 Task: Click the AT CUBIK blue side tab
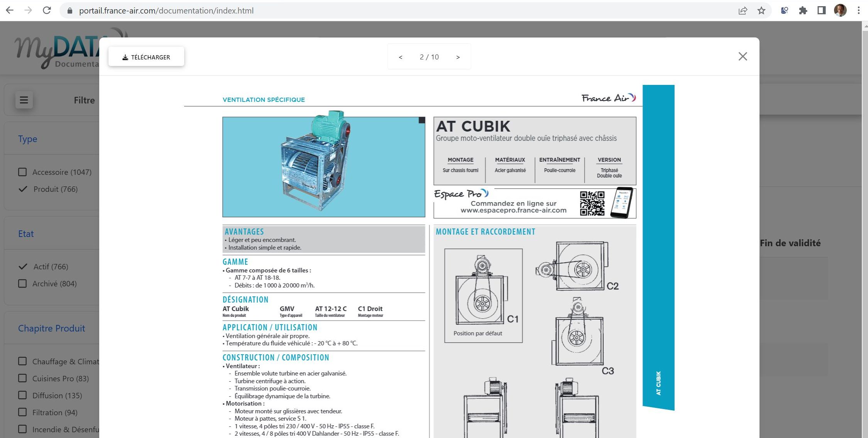point(658,247)
